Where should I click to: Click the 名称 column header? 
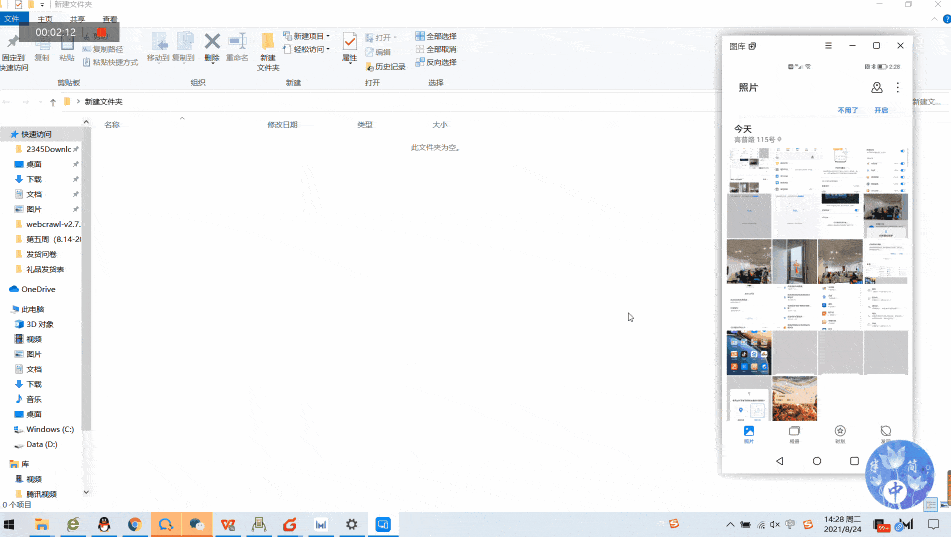[112, 124]
